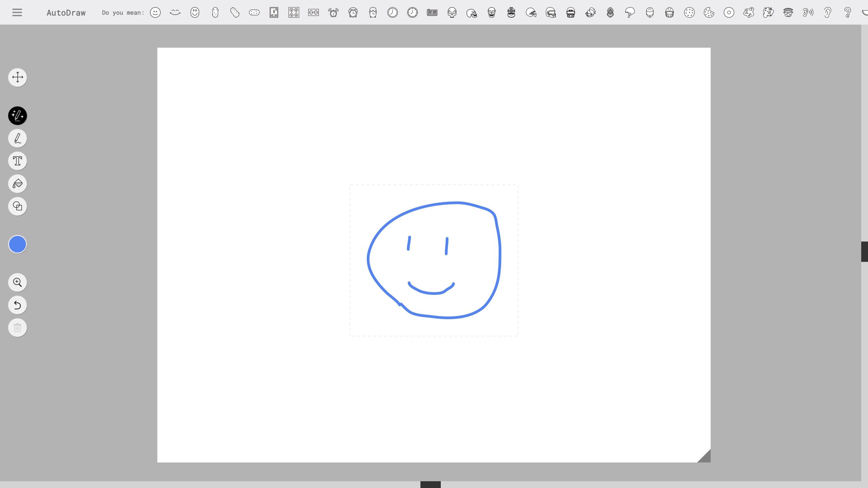Select the freehand Draw tool

click(x=18, y=138)
